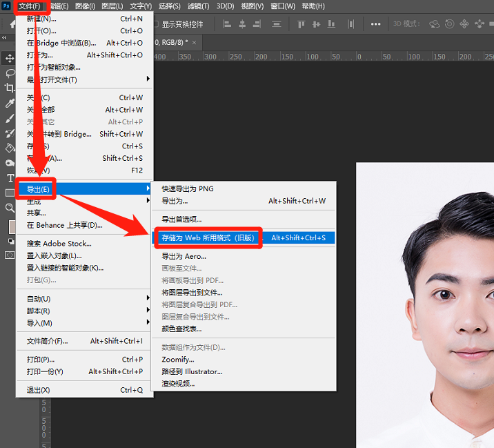The width and height of the screenshot is (494, 448).
Task: Select the Smudge tool
Action: [x=10, y=163]
